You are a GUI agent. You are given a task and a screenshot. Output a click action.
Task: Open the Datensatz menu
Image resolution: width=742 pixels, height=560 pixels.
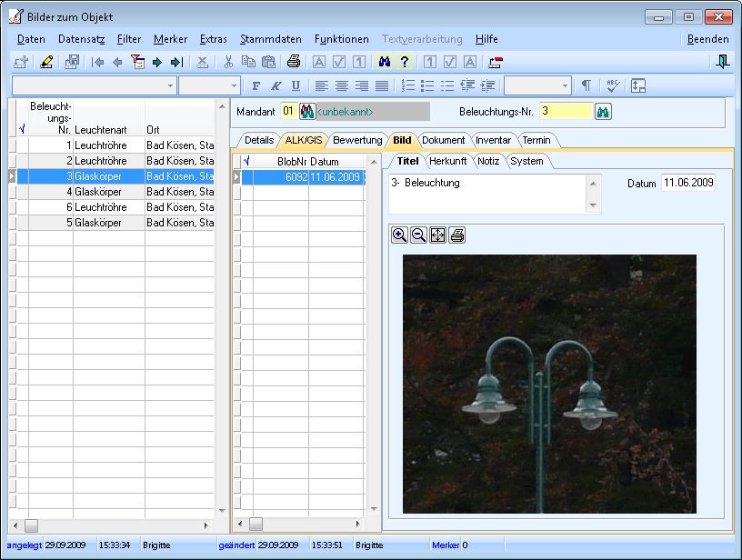tap(82, 39)
